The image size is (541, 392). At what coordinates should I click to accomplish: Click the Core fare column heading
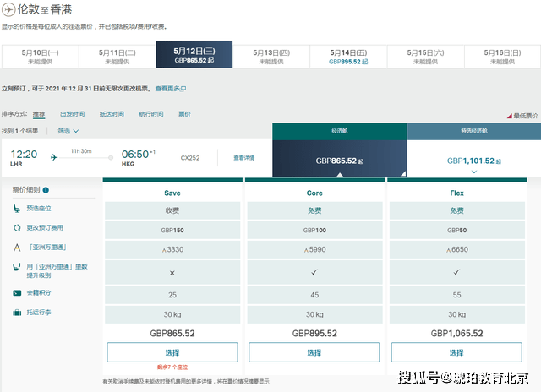[x=314, y=193]
